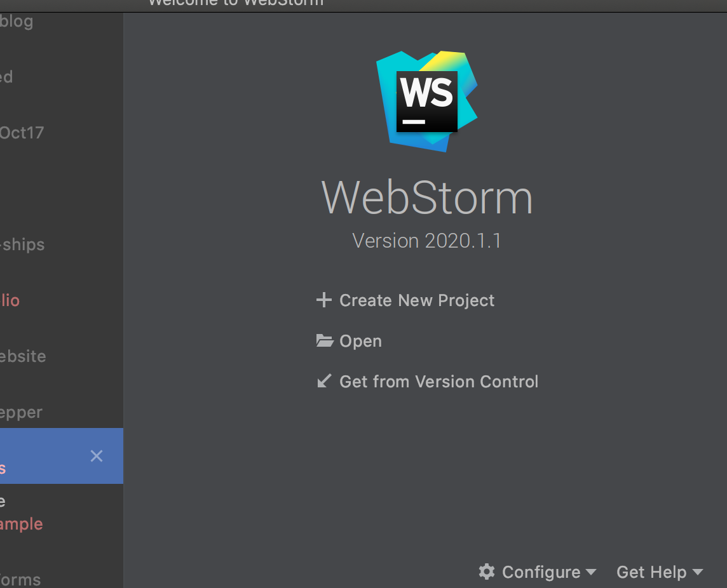727x588 pixels.
Task: Open the recent project ending in 'orms'
Action: (20, 580)
